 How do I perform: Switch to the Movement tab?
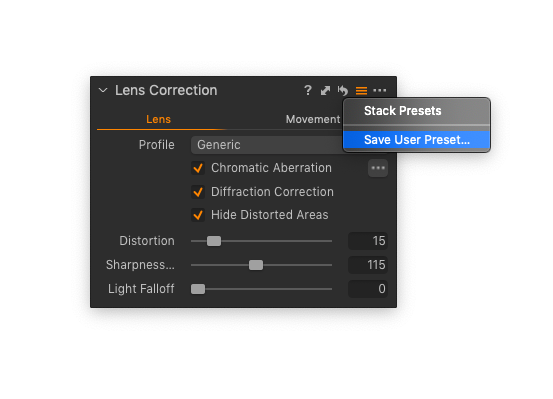pos(313,119)
